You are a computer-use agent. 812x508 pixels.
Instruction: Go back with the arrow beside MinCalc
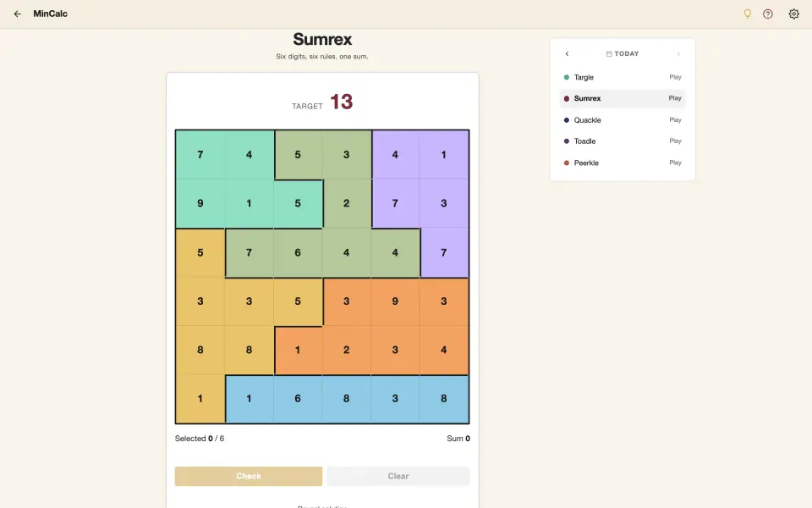(18, 14)
